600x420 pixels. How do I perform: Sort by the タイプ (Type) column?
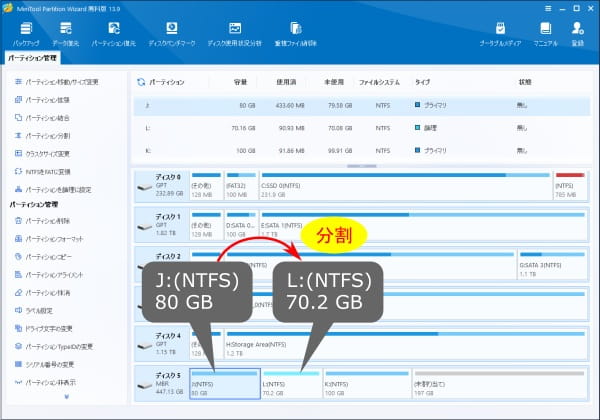tap(423, 82)
